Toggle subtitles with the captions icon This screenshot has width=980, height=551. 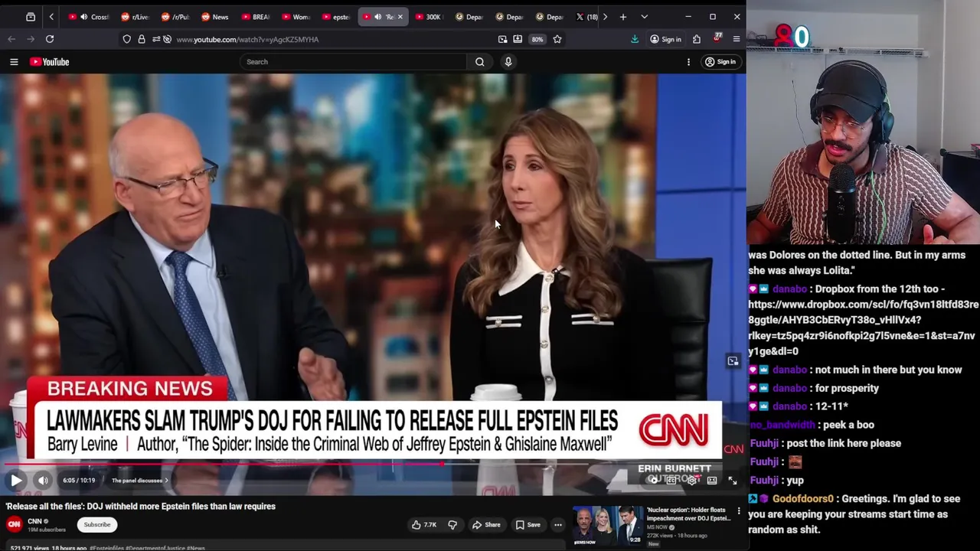[x=671, y=481]
